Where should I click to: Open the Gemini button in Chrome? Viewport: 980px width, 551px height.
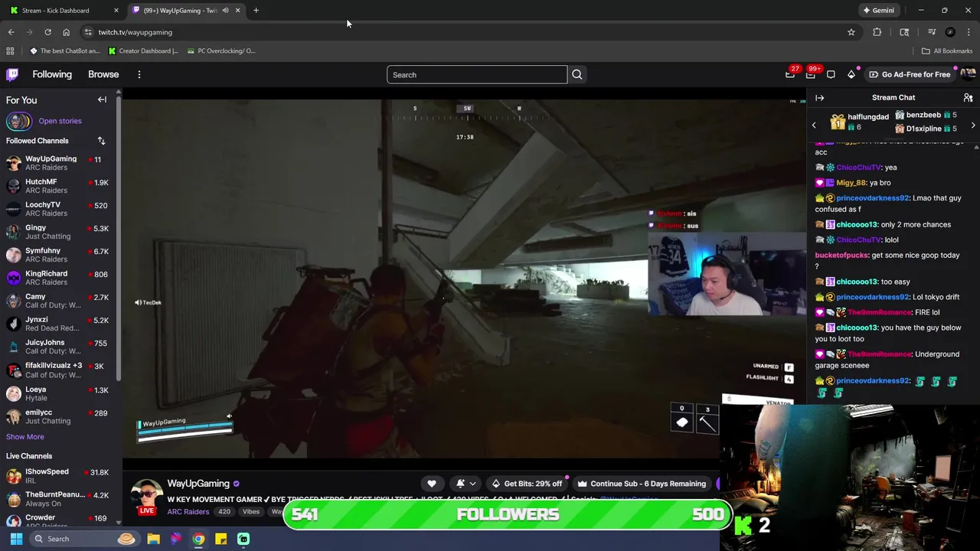[x=878, y=11]
